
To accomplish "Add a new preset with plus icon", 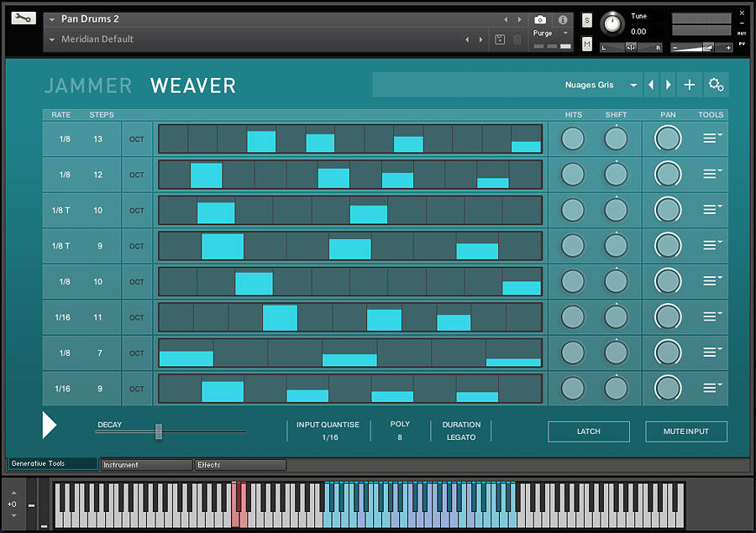I will point(690,85).
